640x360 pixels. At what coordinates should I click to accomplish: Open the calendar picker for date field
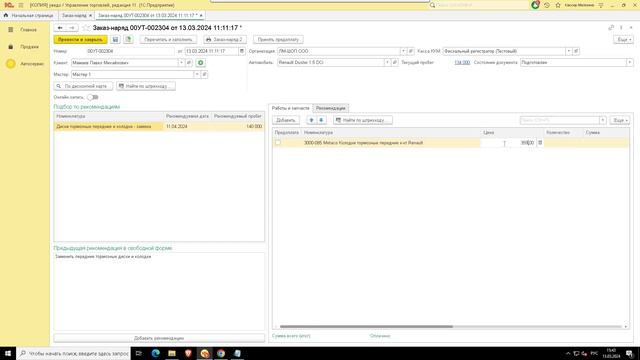(x=242, y=51)
